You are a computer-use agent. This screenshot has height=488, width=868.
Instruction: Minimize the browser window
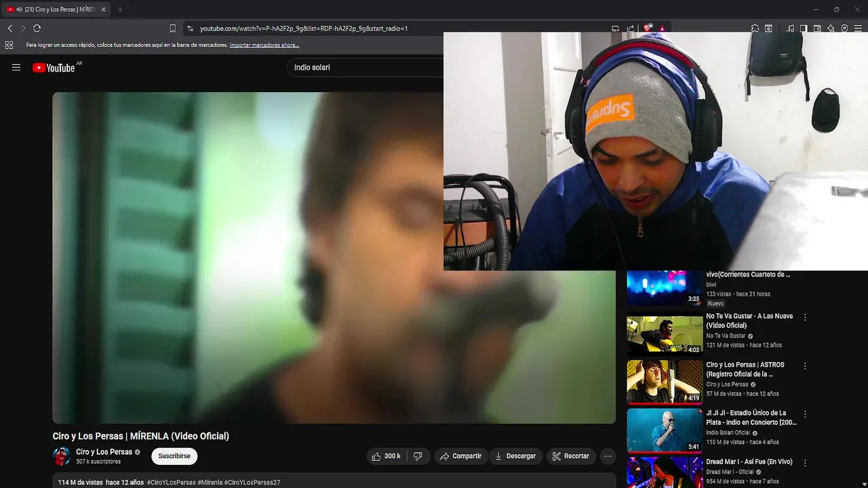coord(816,9)
